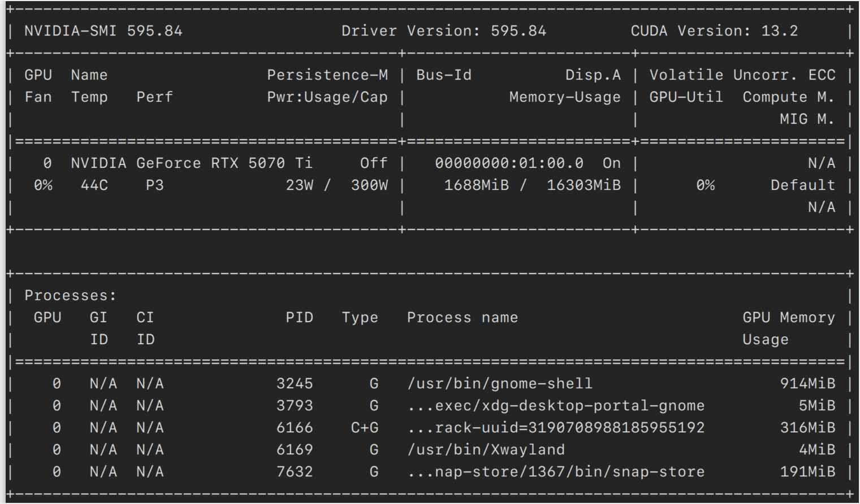Screen dimensions: 860x504
Task: Click the "GPU Memory" column header
Action: [789, 318]
